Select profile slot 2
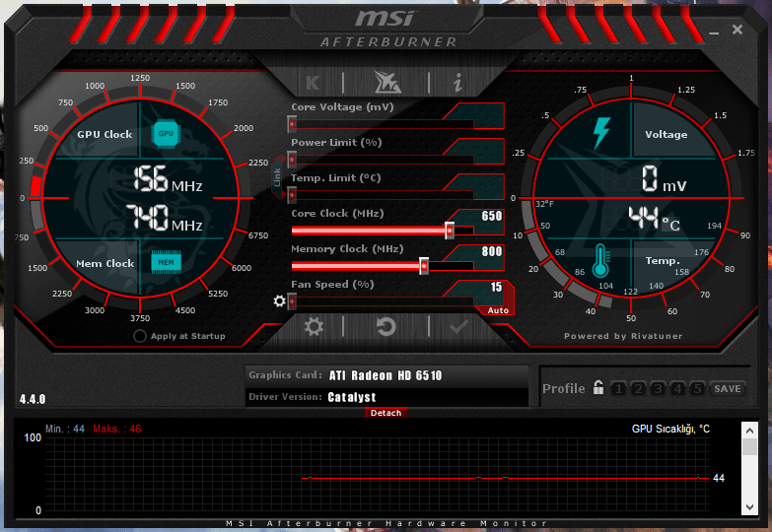The image size is (772, 532). pos(638,389)
